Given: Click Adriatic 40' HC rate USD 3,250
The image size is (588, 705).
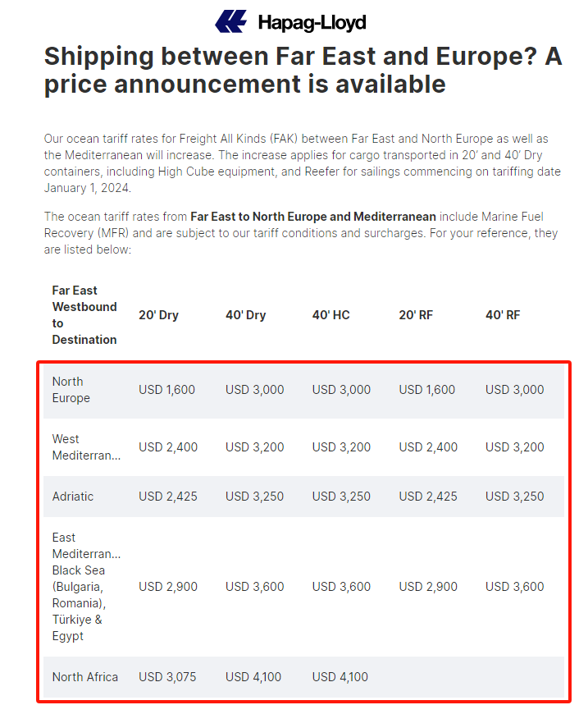Looking at the screenshot, I should click(341, 497).
